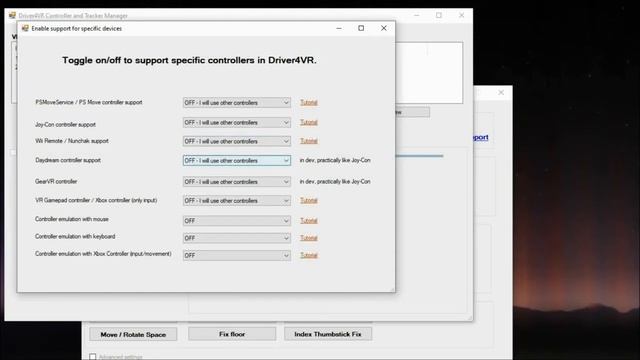Click 'Daydream controller support' label

(x=68, y=160)
